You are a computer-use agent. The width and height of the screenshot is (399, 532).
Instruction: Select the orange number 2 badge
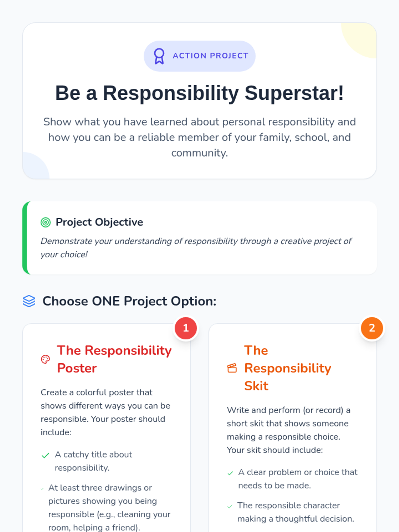[x=372, y=328]
